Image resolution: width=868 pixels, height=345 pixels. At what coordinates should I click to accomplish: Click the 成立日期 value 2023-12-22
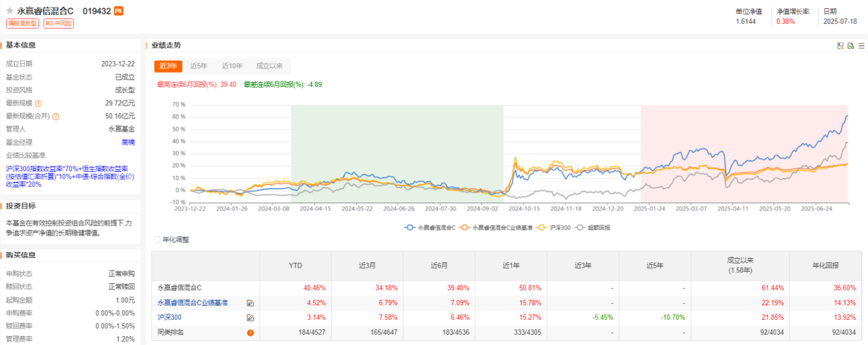coord(118,64)
